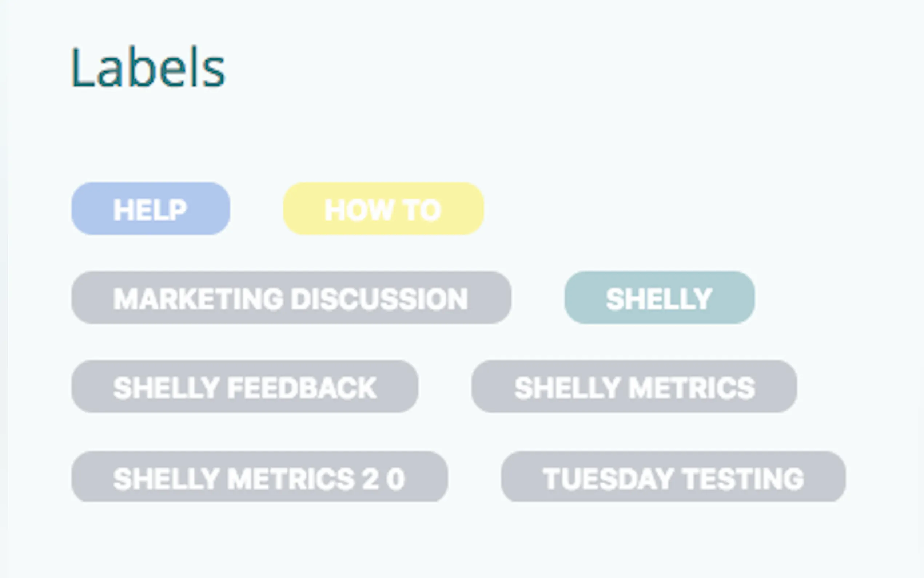The height and width of the screenshot is (578, 924).
Task: Click the SHELLY METRICS 2 0 label
Action: pyautogui.click(x=259, y=477)
